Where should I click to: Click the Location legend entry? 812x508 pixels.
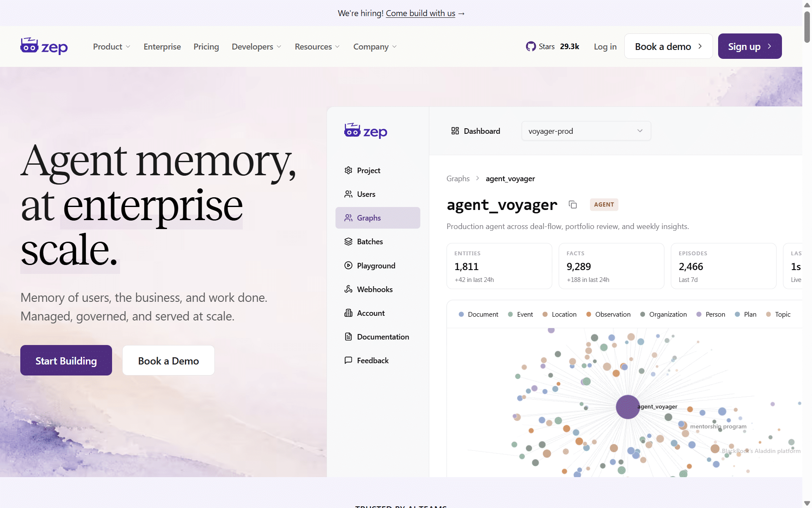pos(560,314)
